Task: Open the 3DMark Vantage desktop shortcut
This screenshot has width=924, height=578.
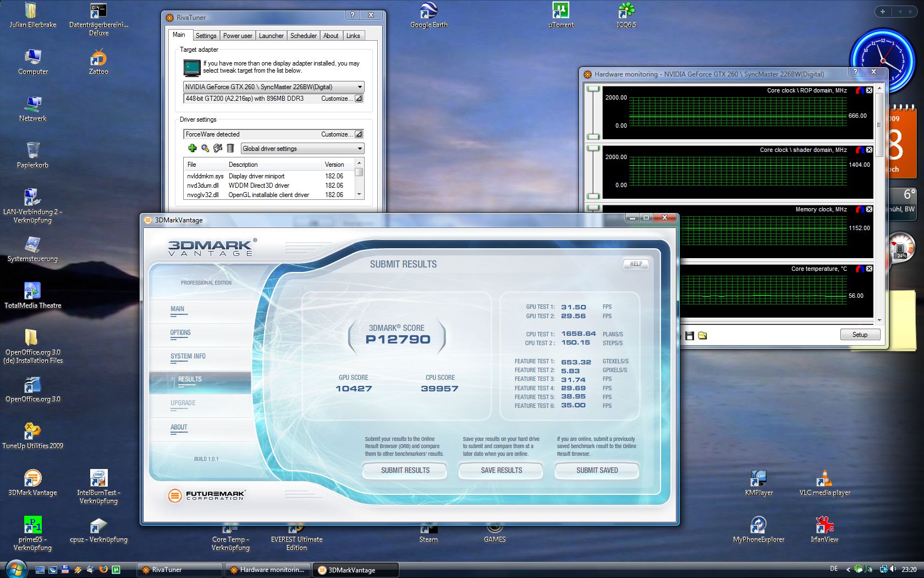Action: pos(32,483)
